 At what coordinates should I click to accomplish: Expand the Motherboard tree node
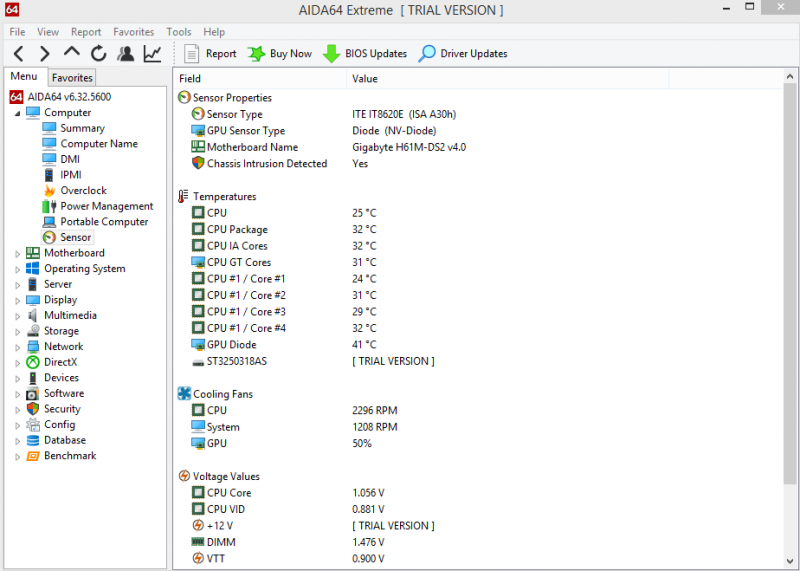tap(17, 254)
